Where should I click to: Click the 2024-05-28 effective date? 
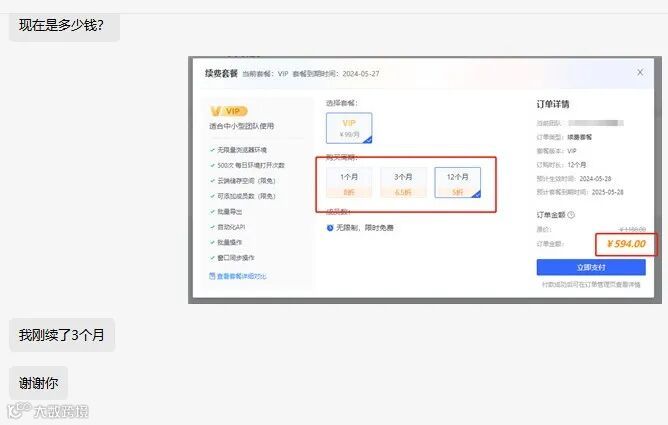595,178
